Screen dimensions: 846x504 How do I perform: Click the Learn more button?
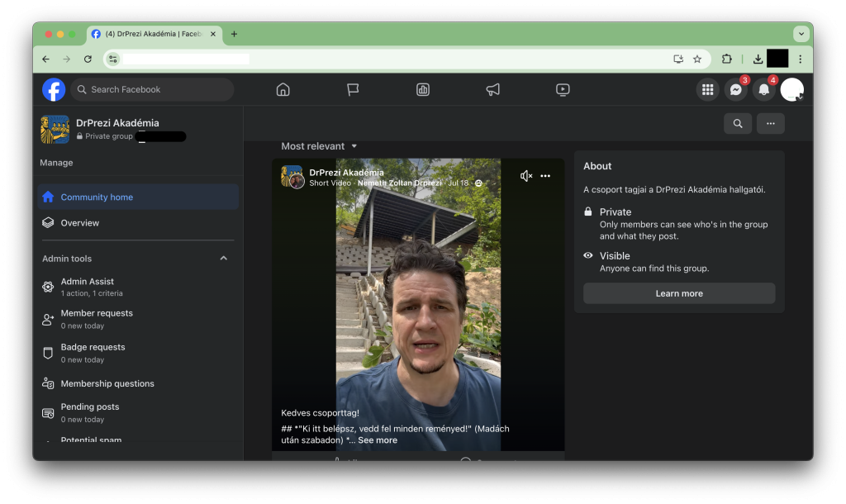click(679, 293)
